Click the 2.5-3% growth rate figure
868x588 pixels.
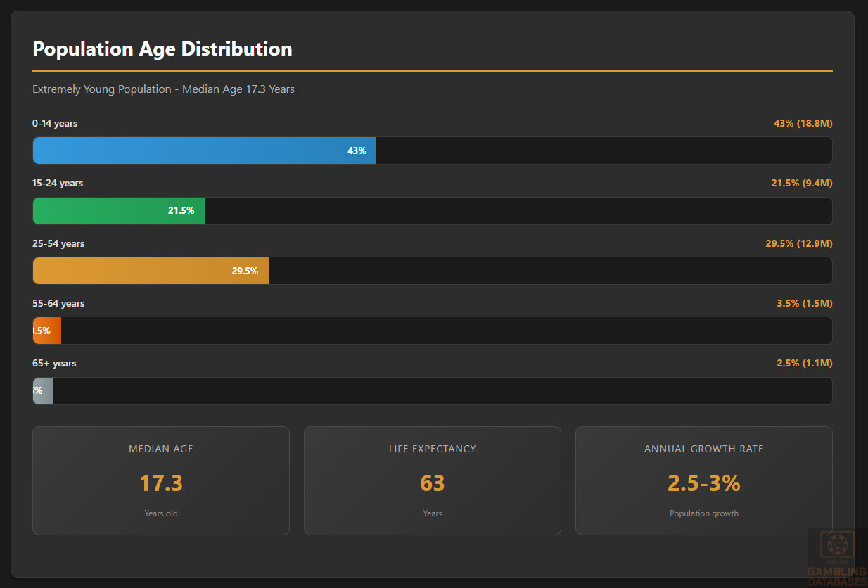tap(703, 483)
